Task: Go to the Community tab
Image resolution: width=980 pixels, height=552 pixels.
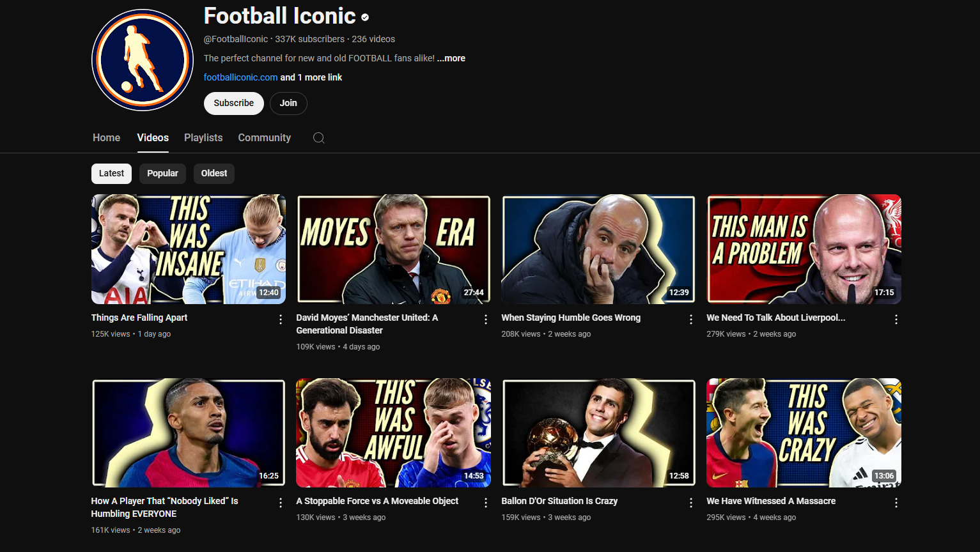Action: tap(264, 138)
